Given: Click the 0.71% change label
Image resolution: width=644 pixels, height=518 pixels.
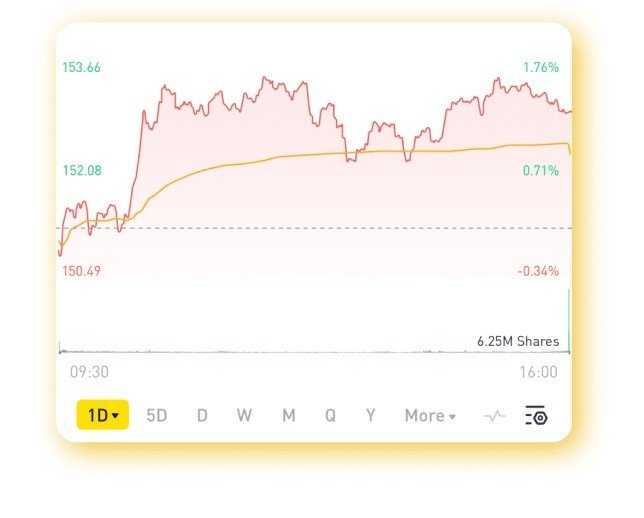Looking at the screenshot, I should (x=541, y=171).
